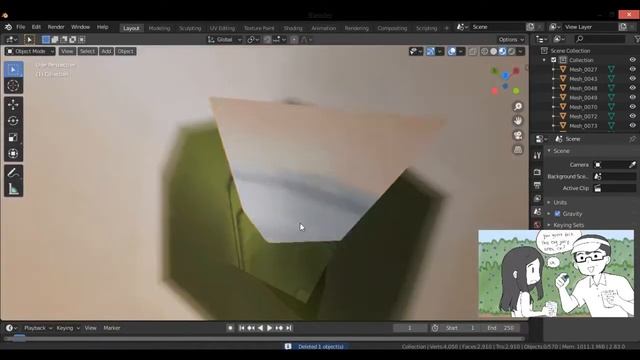Click the Blender logo menu icon
The image size is (640, 360).
click(x=8, y=27)
